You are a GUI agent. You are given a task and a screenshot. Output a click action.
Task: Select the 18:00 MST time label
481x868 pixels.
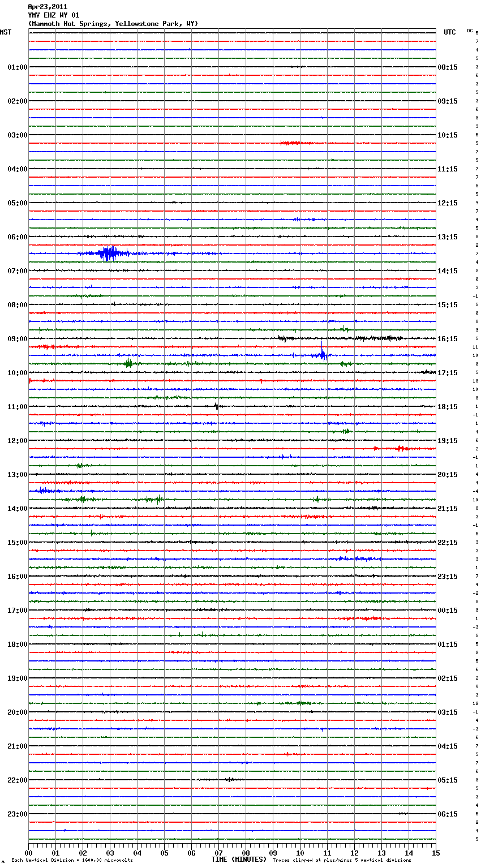[x=18, y=644]
